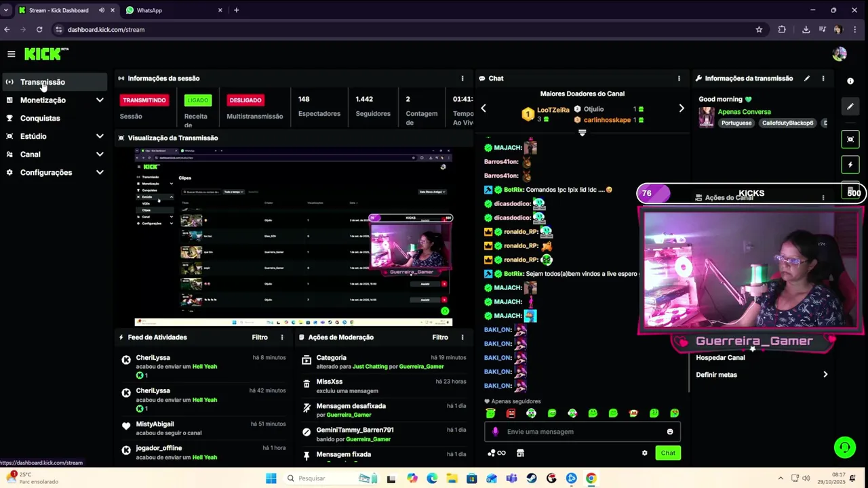Image resolution: width=868 pixels, height=488 pixels.
Task: Click the green headset support button
Action: [845, 447]
